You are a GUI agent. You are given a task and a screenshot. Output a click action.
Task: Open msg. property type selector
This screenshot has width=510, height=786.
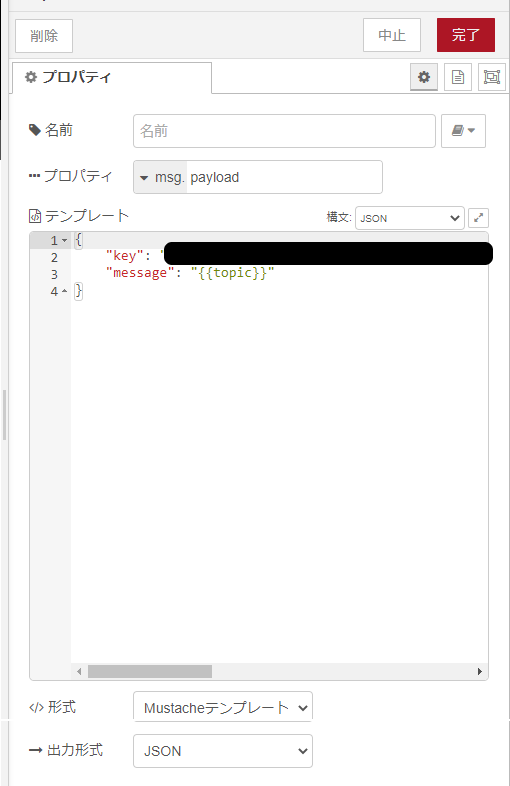coord(160,177)
